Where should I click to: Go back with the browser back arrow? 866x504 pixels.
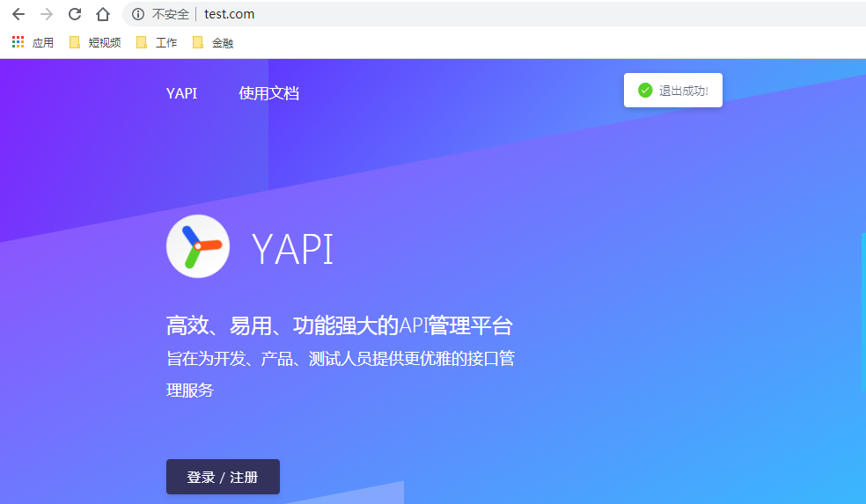point(18,14)
